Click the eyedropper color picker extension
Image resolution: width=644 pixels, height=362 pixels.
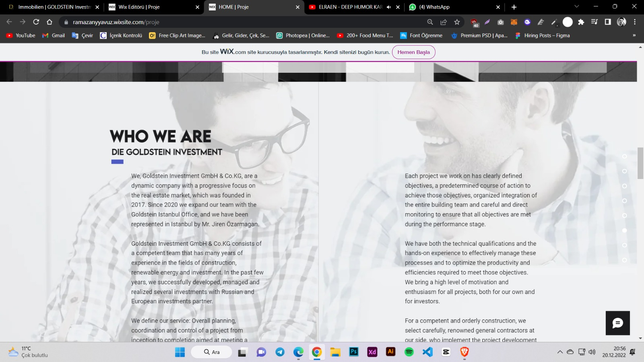pos(554,22)
